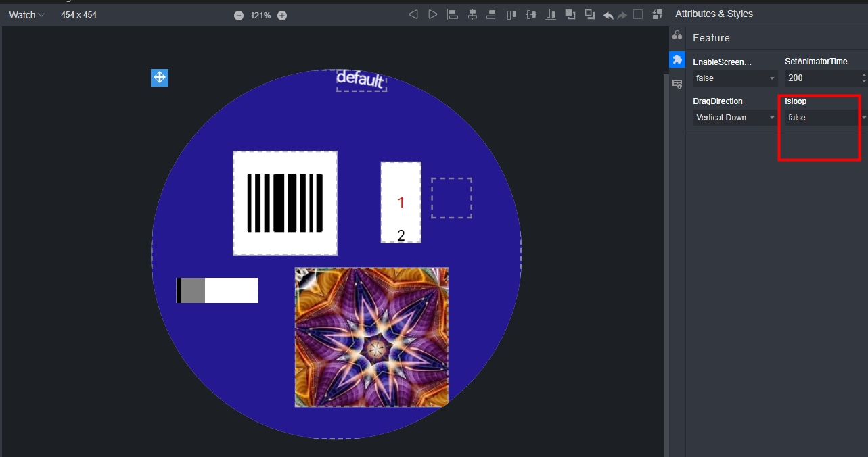868x457 pixels.
Task: Click the undo arrow icon
Action: [x=608, y=15]
